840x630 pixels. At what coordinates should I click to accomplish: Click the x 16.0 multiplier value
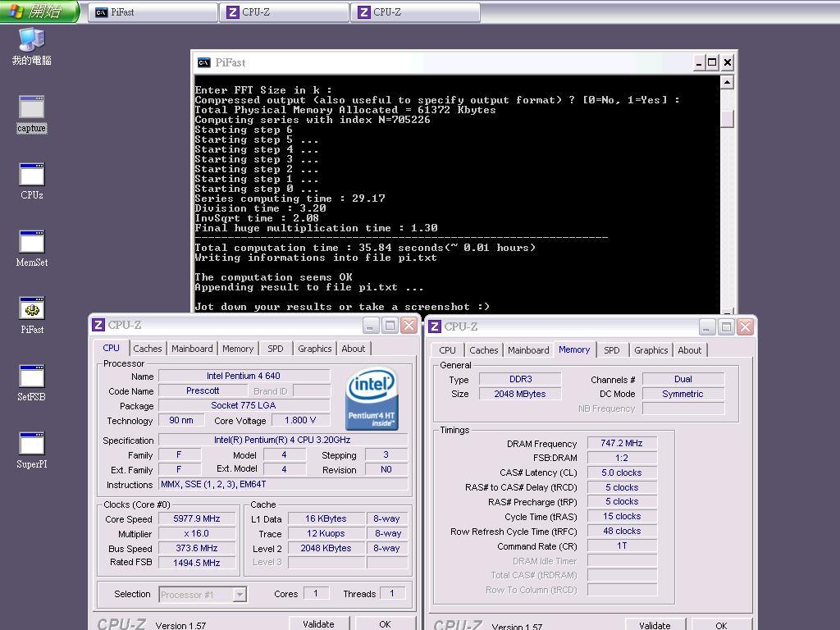[197, 533]
